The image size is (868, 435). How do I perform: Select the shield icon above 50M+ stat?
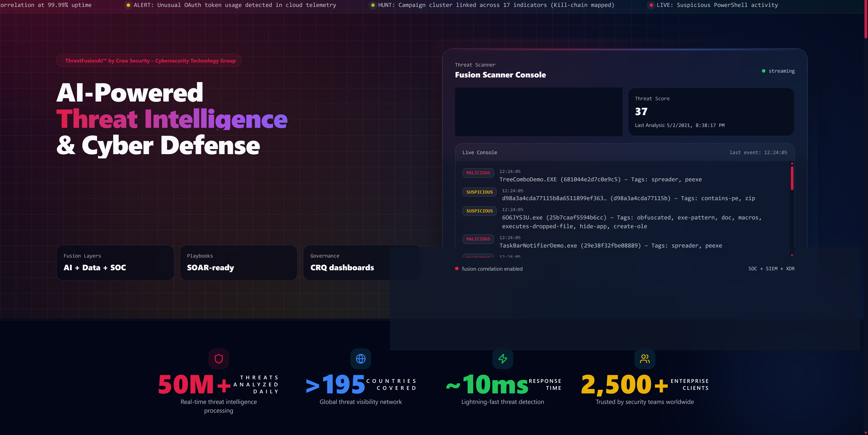click(x=219, y=359)
